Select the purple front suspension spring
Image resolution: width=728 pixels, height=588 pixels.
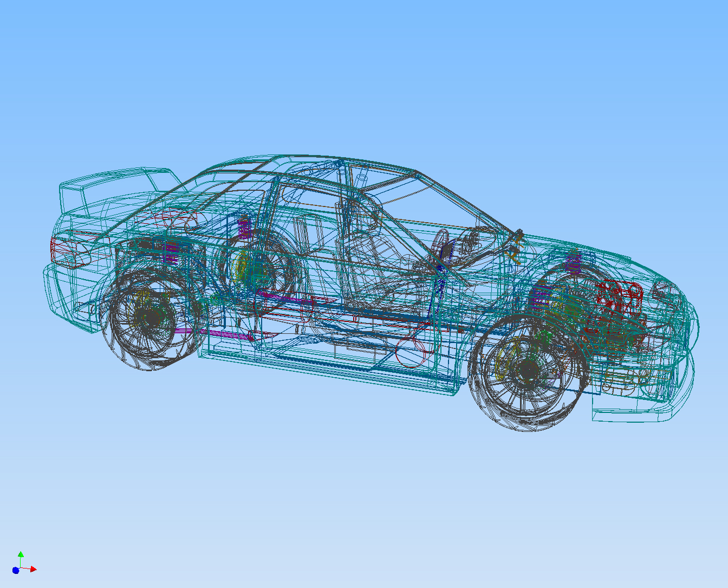tap(573, 262)
